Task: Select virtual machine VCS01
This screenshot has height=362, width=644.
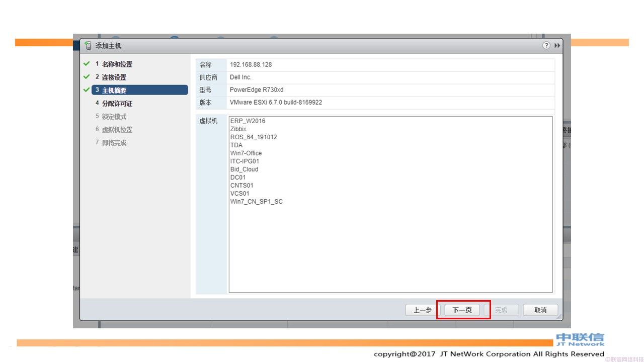Action: coord(240,194)
